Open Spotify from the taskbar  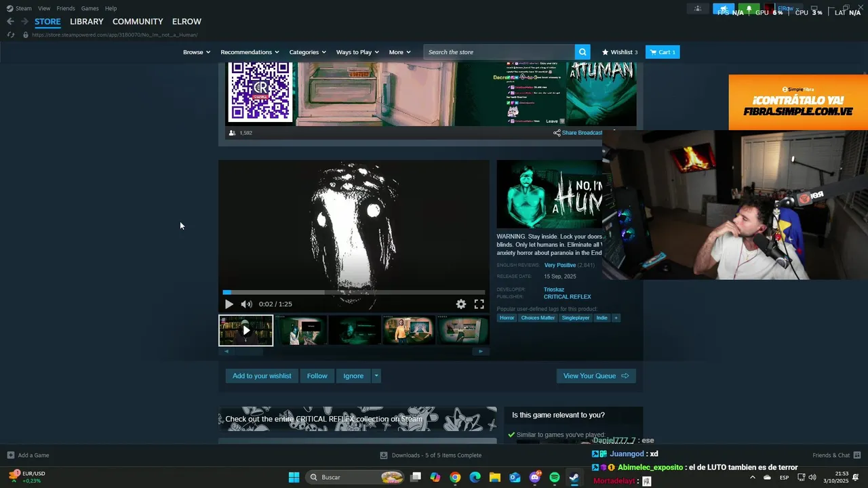pos(554,477)
